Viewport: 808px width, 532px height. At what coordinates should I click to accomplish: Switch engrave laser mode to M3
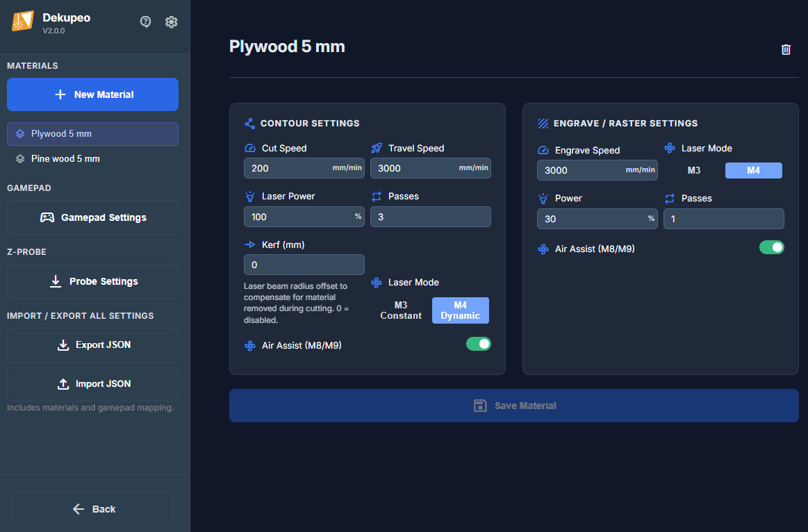694,171
